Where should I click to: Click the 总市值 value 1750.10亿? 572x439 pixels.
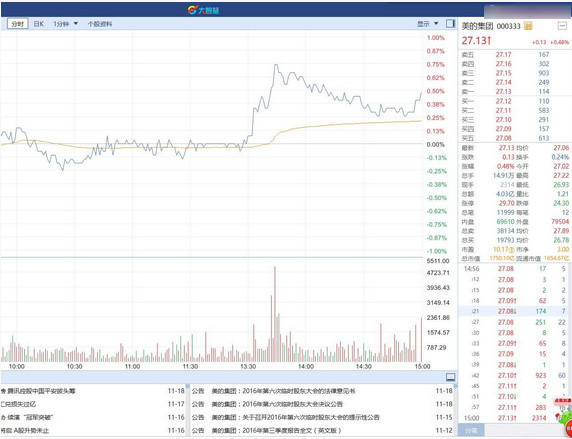[x=502, y=259]
